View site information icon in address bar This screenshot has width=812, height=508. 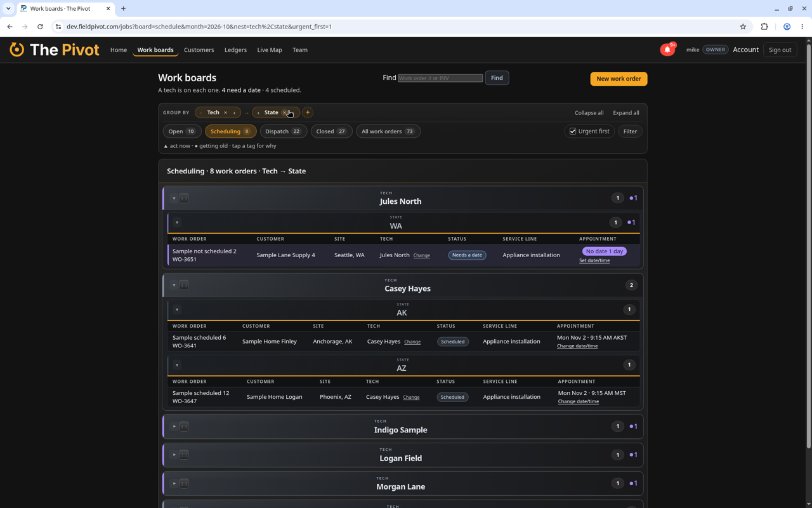[x=58, y=27]
